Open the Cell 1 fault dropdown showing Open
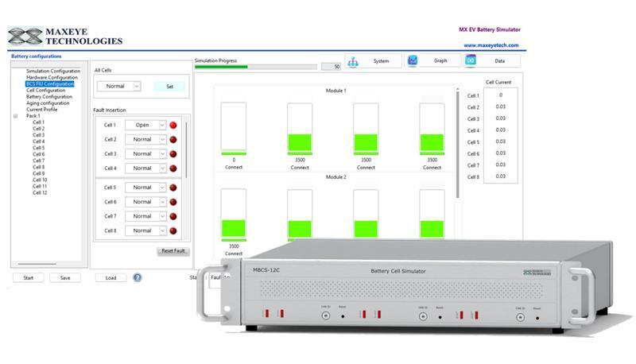 [x=145, y=126]
